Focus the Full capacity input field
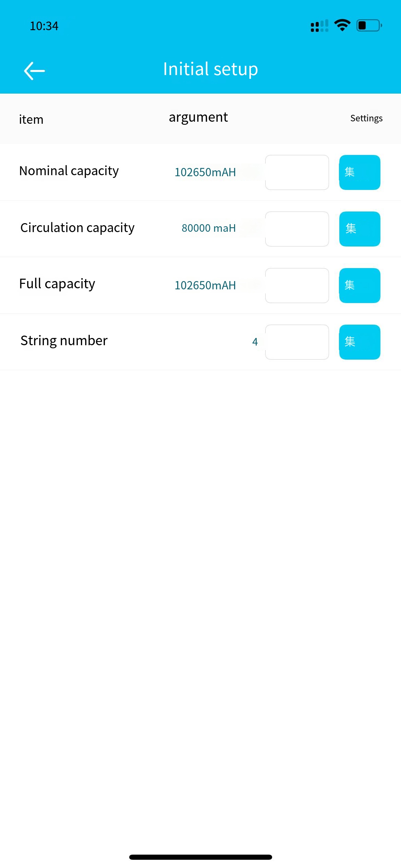Screen dimensions: 401x868 (297, 286)
